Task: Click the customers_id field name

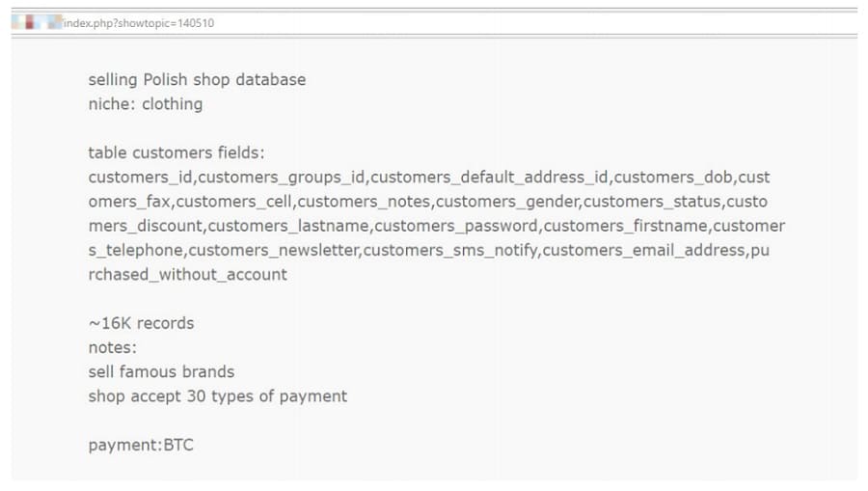Action: coord(141,177)
